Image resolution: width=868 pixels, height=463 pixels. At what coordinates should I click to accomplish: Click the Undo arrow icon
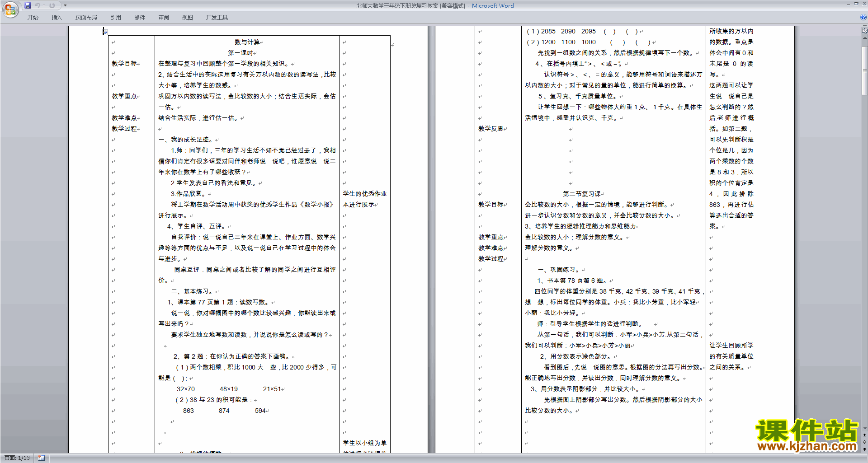click(x=38, y=5)
